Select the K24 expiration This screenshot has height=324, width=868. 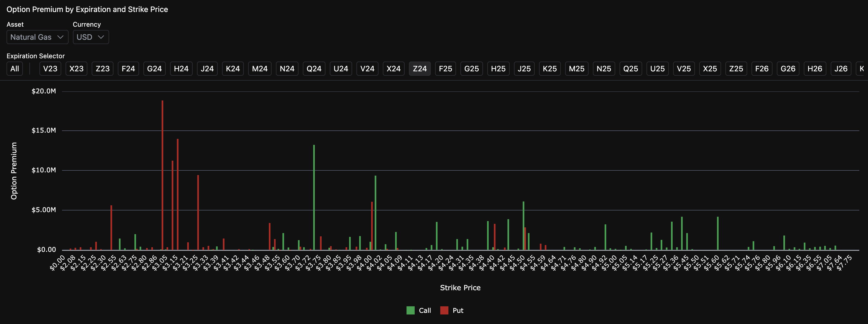[x=233, y=69]
